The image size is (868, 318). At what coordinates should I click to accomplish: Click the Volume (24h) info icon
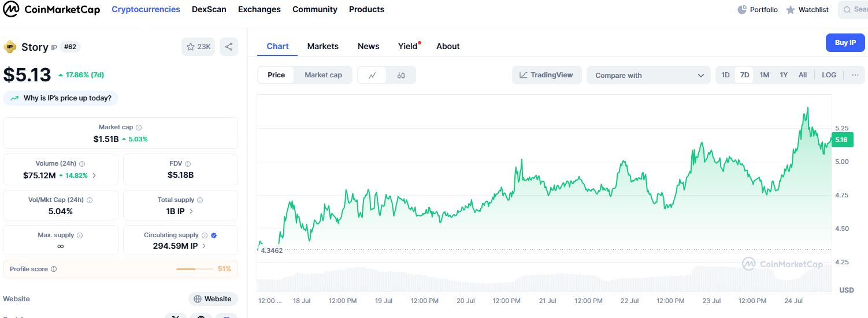click(x=82, y=164)
